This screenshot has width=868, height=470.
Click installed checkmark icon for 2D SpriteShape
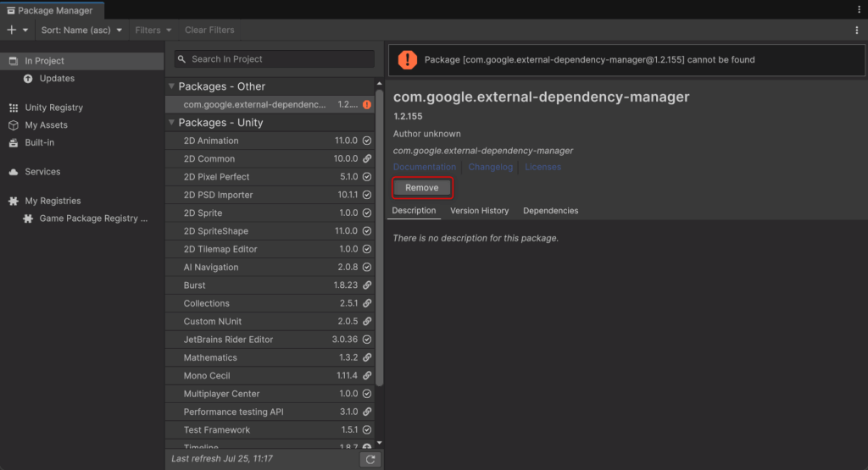click(367, 231)
